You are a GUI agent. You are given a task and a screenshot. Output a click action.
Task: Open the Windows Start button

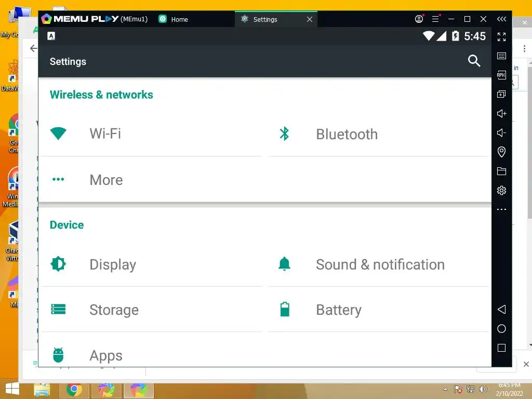pyautogui.click(x=12, y=389)
